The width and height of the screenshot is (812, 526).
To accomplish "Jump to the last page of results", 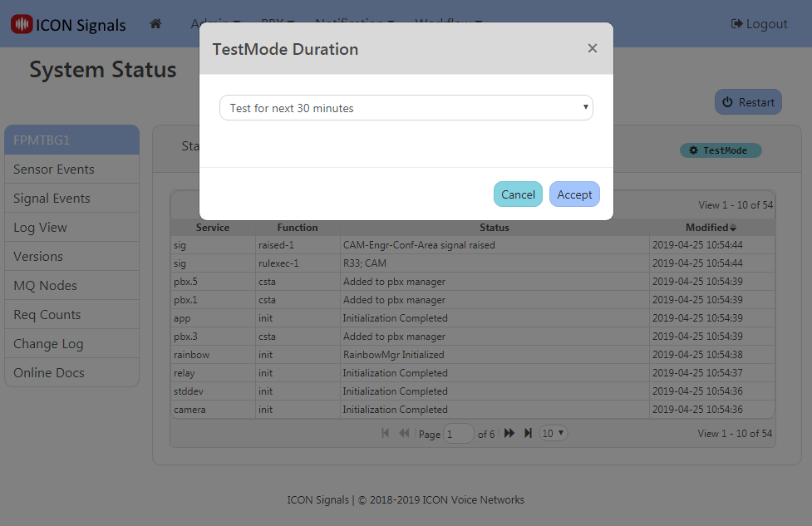I will pos(529,433).
